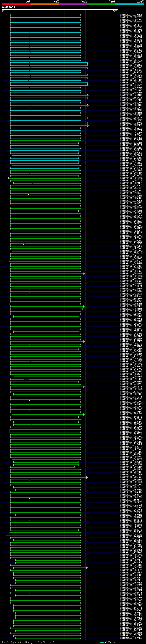Select hit UniRef100_A9NWY0
The image size is (146, 644).
click(x=131, y=63)
